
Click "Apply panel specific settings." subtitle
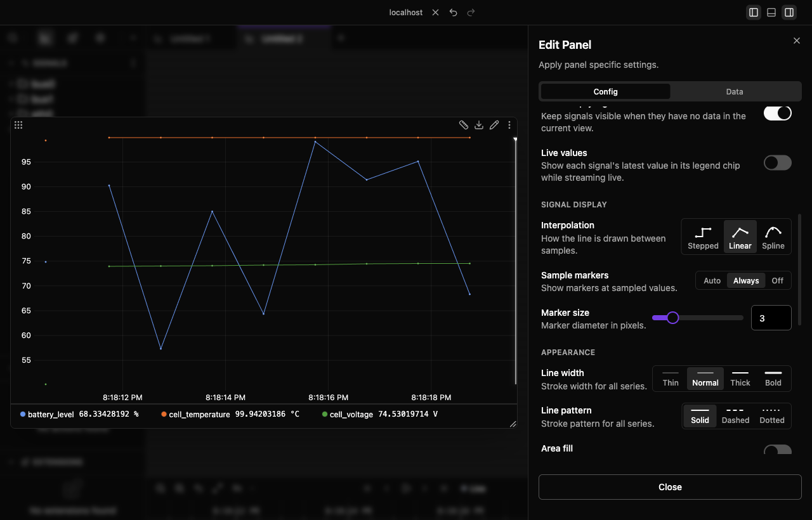coord(598,65)
